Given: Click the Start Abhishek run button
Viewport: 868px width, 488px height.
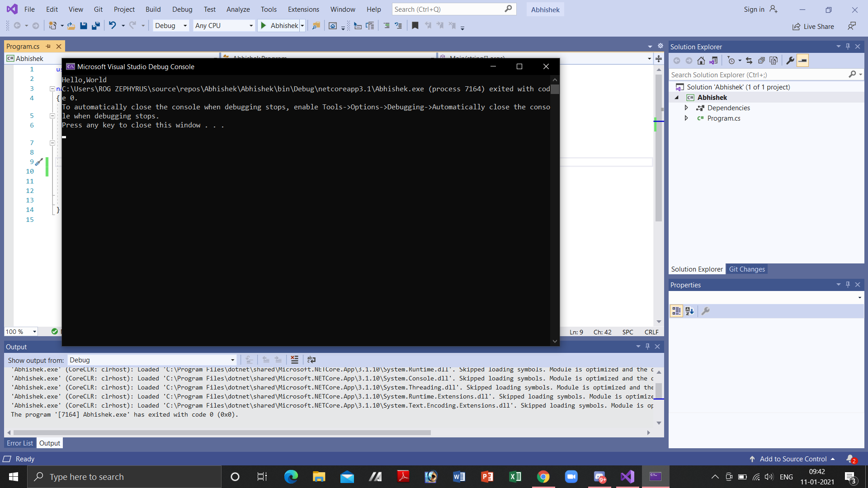Looking at the screenshot, I should tap(279, 26).
